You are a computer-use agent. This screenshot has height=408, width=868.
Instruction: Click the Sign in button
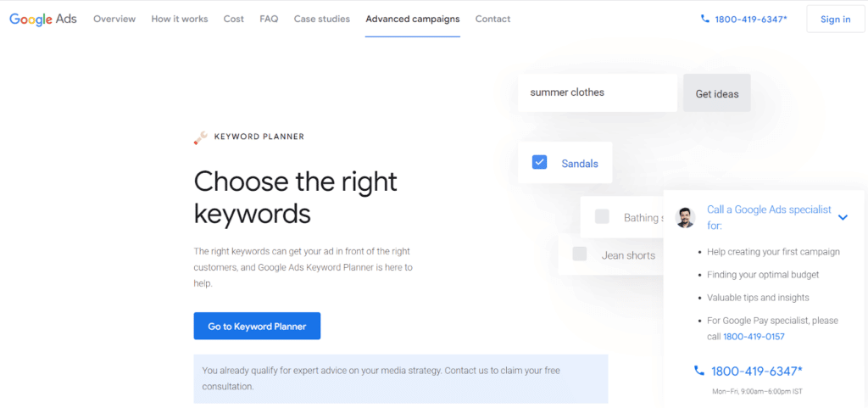click(835, 20)
